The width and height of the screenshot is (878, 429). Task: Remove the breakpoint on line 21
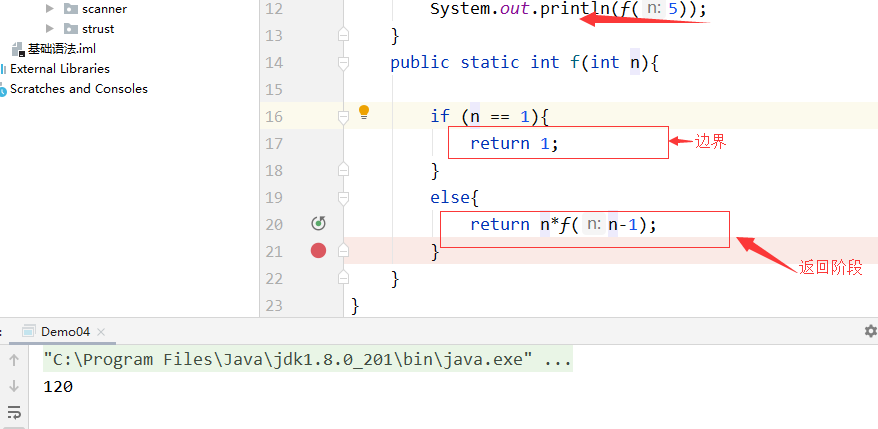click(x=319, y=251)
